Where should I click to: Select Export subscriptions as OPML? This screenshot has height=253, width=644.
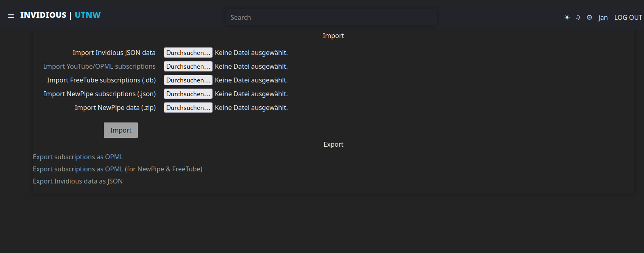[78, 157]
